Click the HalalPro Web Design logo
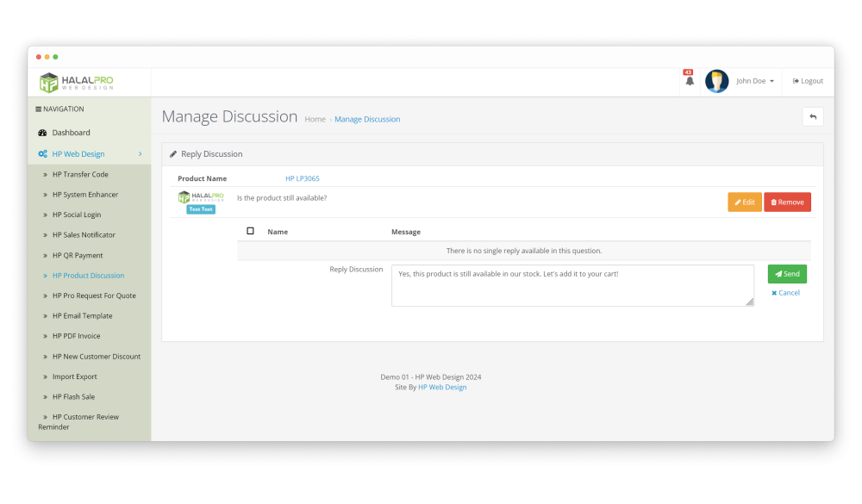 tap(77, 82)
